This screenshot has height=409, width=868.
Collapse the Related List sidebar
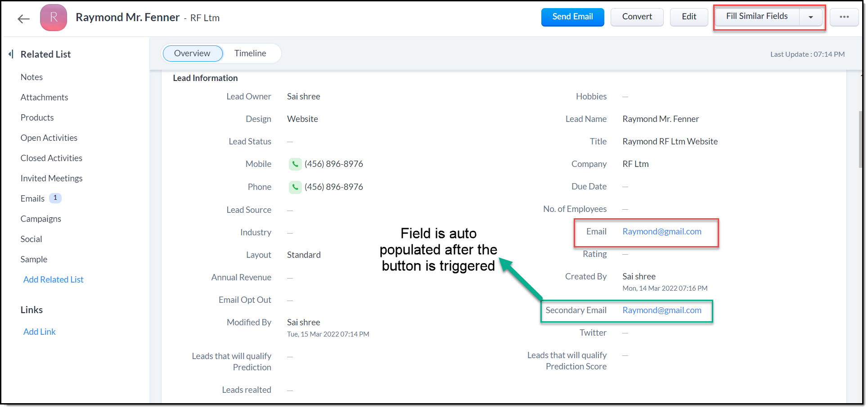[11, 54]
